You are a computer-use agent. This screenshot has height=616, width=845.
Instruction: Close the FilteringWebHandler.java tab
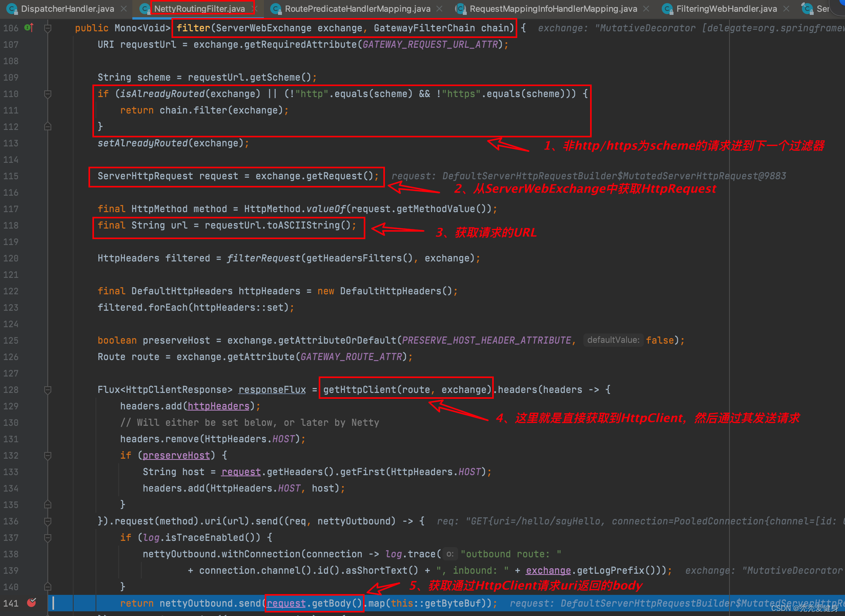pos(786,9)
